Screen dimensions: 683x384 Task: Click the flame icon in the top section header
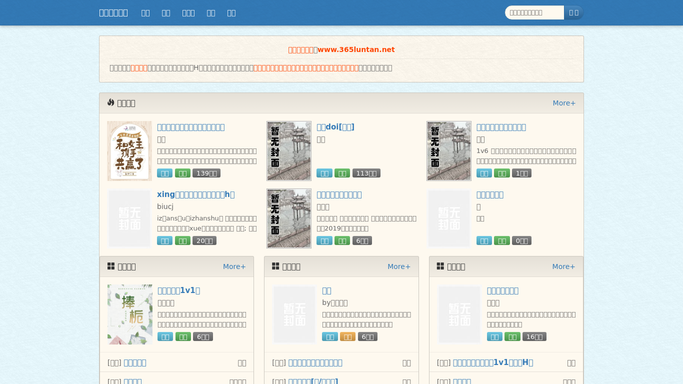pyautogui.click(x=111, y=102)
